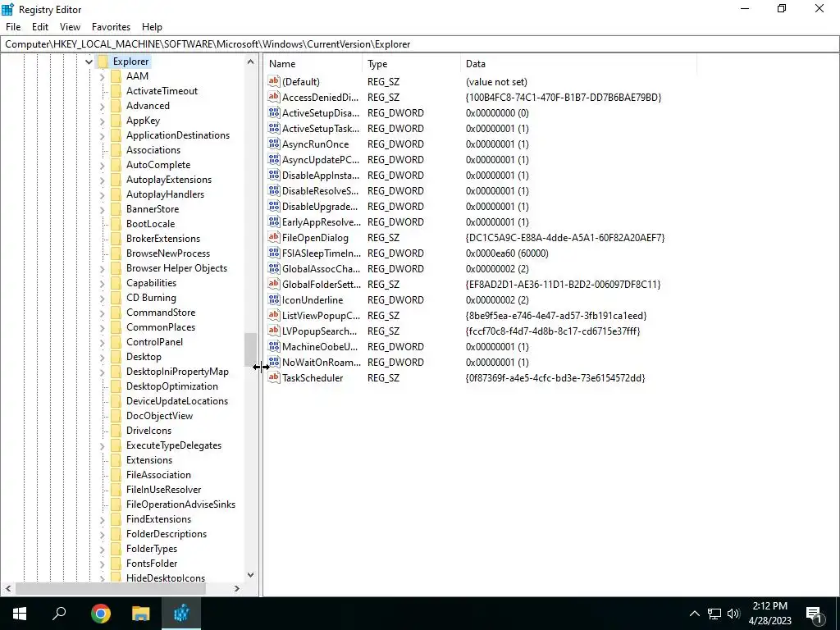The width and height of the screenshot is (840, 630).
Task: Expand the ControlPanel key
Action: click(x=102, y=343)
